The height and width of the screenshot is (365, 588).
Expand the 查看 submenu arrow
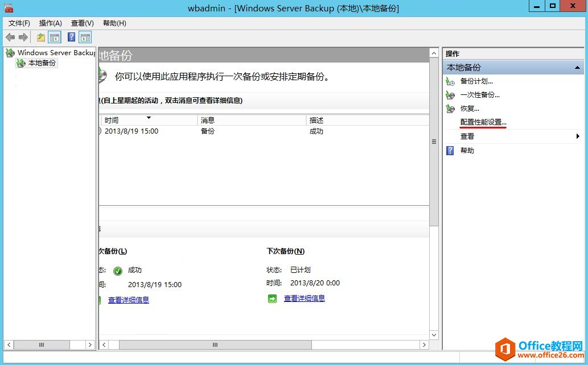[x=578, y=136]
